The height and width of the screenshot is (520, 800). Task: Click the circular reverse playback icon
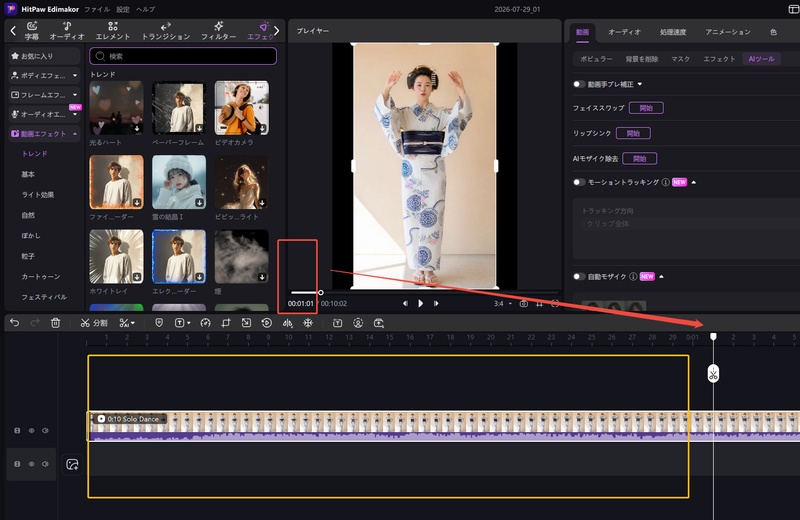click(x=267, y=323)
